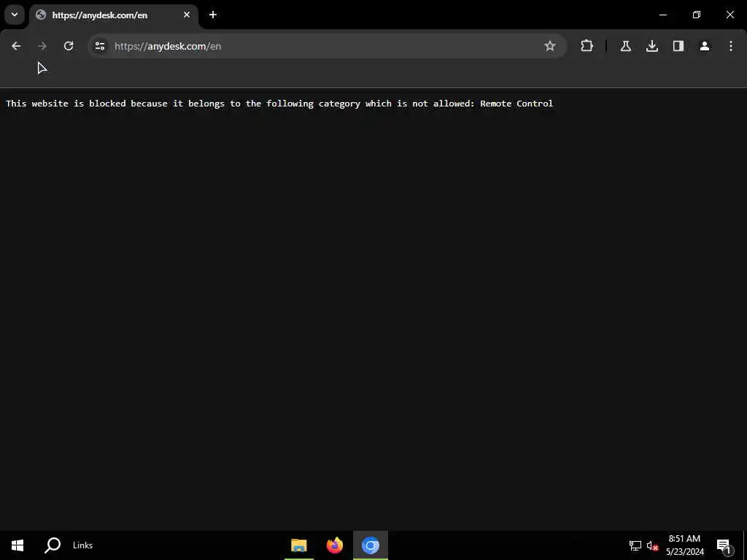Open network status tray icon
This screenshot has width=747, height=560.
[635, 545]
